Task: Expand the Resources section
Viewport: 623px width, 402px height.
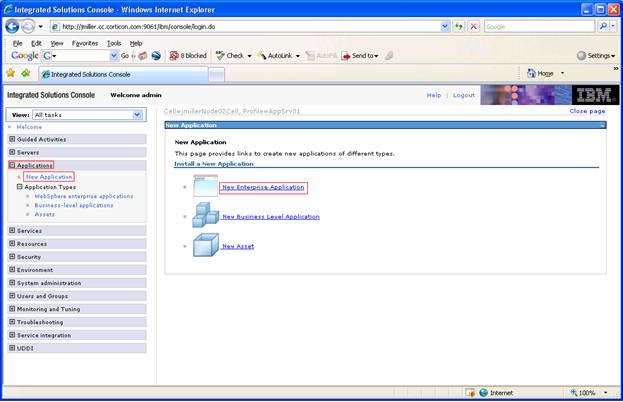Action: click(12, 244)
